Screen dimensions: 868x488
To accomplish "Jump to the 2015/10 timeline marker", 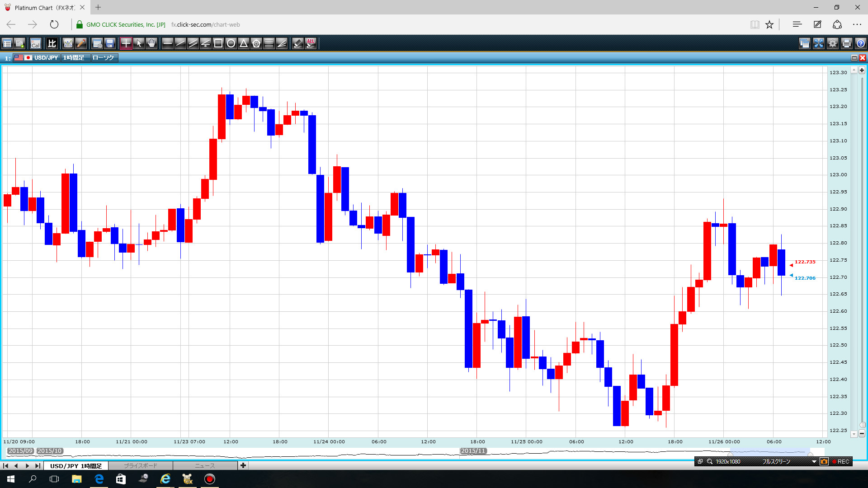I will 49,451.
